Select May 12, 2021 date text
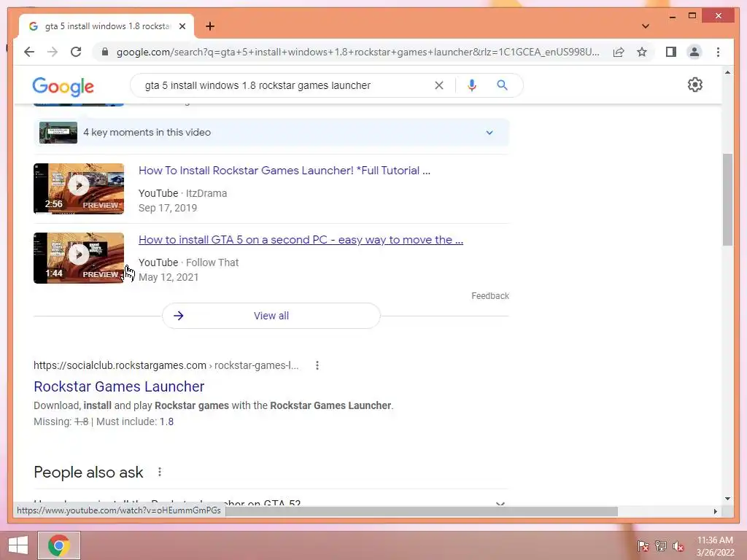 click(x=169, y=277)
